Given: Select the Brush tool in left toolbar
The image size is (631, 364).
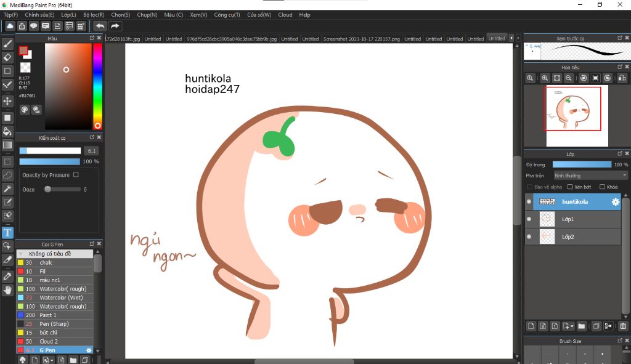Looking at the screenshot, I should (x=7, y=44).
